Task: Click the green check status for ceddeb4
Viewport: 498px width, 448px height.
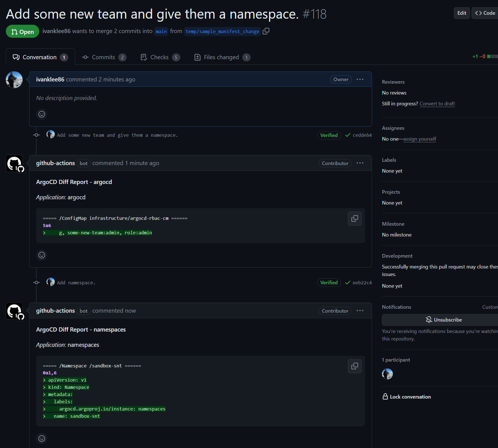Action: click(347, 135)
